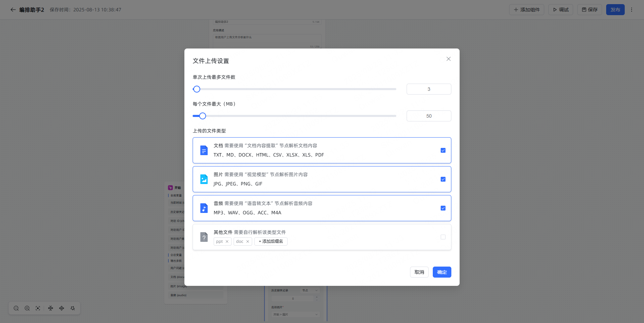Click the collapse all nodes icon
This screenshot has height=323, width=644.
click(51, 308)
